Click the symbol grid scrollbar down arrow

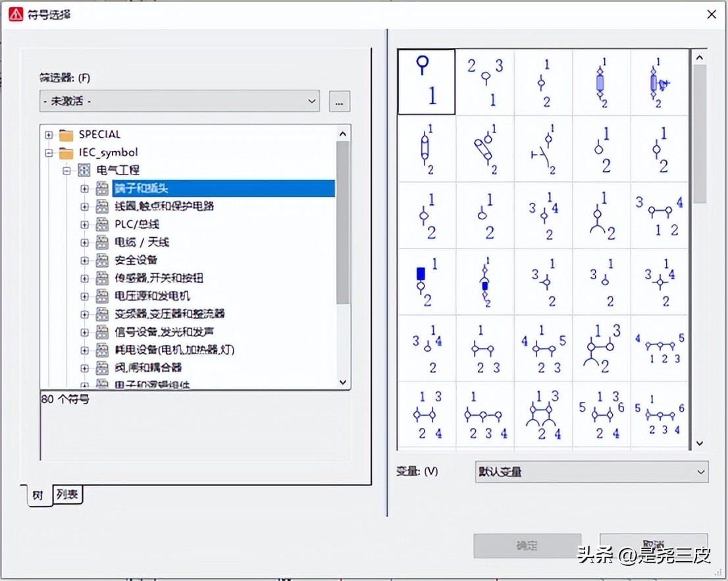click(x=699, y=443)
